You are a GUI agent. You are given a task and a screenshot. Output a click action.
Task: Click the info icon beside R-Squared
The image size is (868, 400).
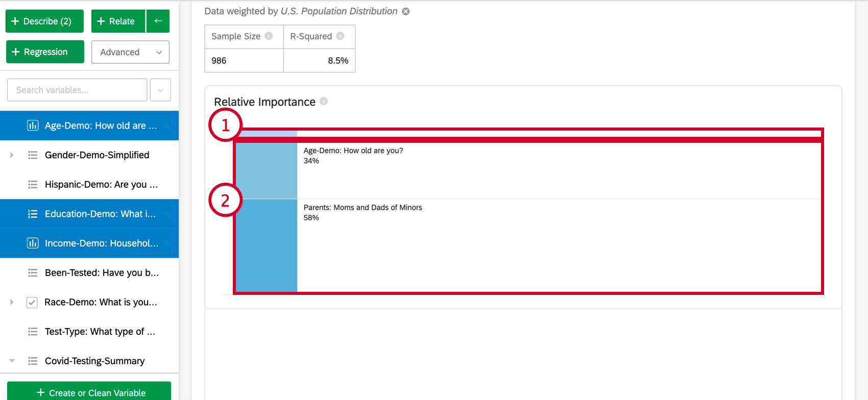(x=340, y=36)
